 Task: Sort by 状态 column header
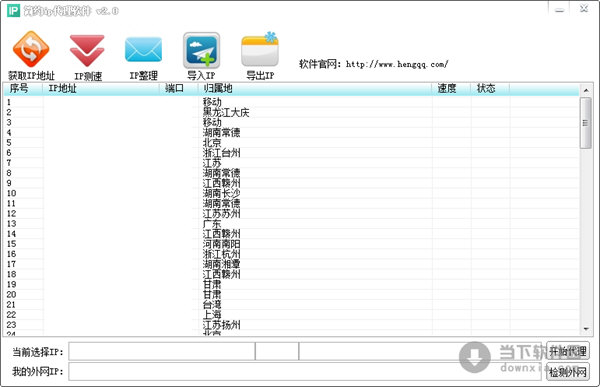490,88
